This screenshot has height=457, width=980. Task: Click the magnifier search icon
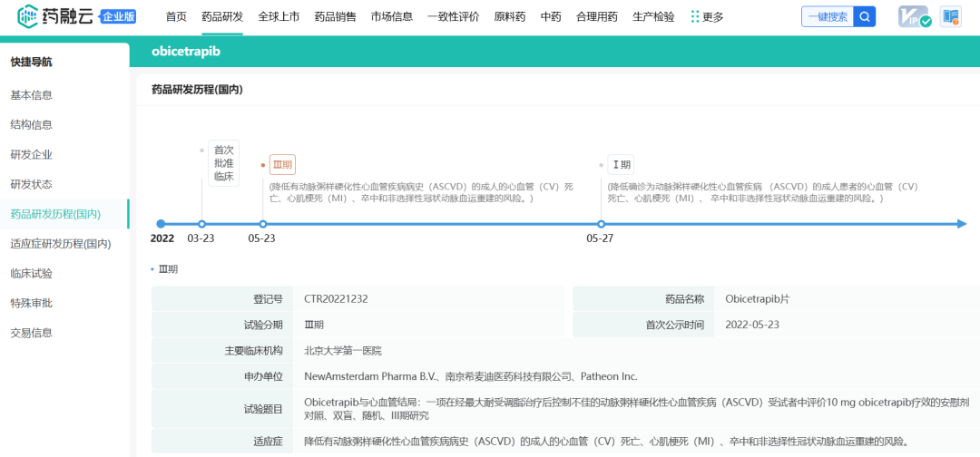click(x=865, y=16)
